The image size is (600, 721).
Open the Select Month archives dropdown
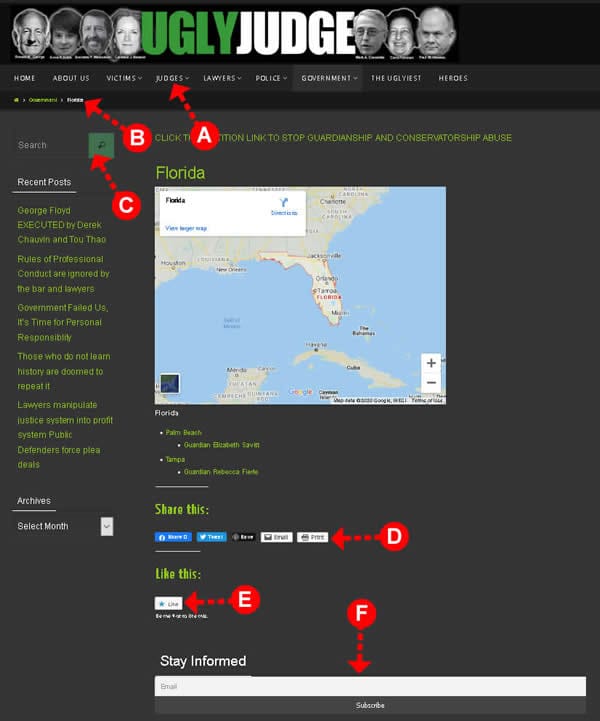tap(65, 526)
